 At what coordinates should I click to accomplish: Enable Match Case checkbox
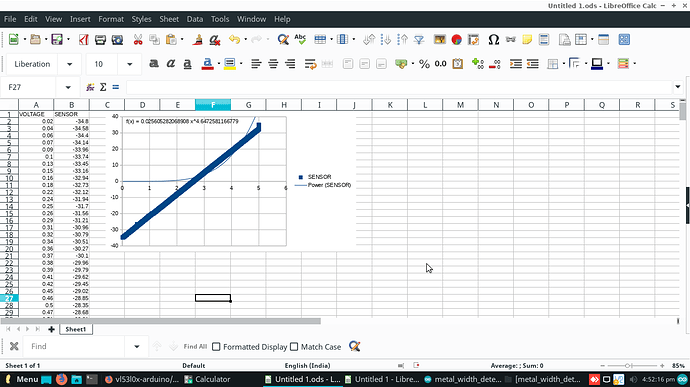pyautogui.click(x=294, y=347)
